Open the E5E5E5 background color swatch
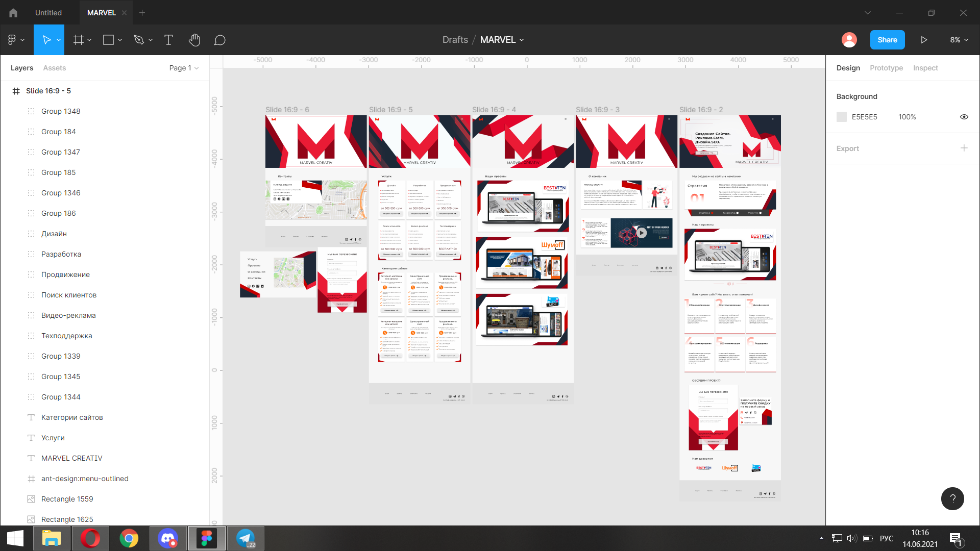This screenshot has height=551, width=980. 842,117
